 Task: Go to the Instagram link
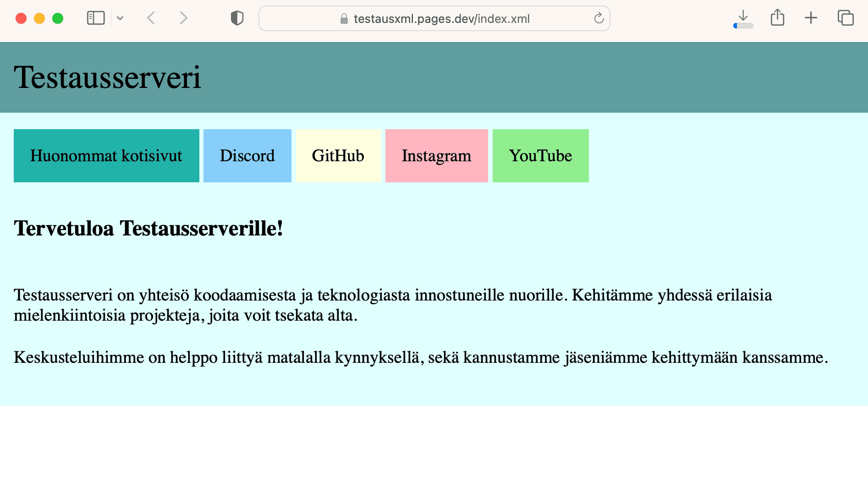pos(436,156)
